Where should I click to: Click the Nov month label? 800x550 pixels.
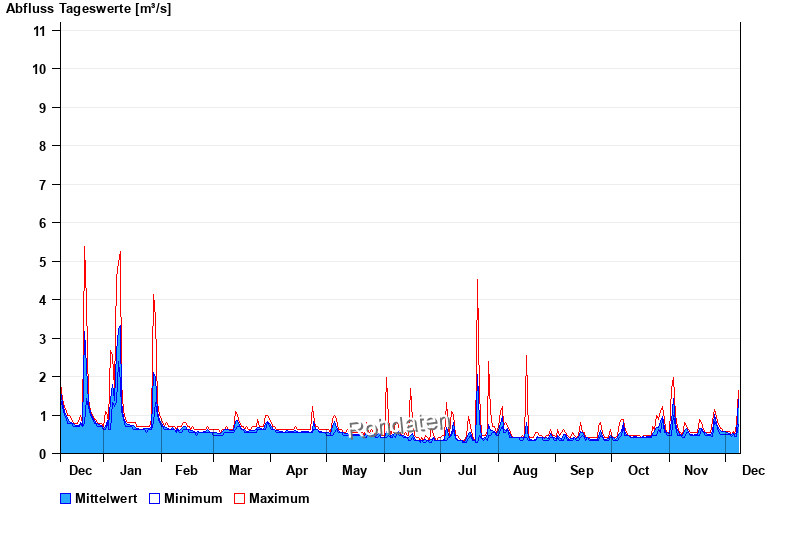[x=696, y=470]
